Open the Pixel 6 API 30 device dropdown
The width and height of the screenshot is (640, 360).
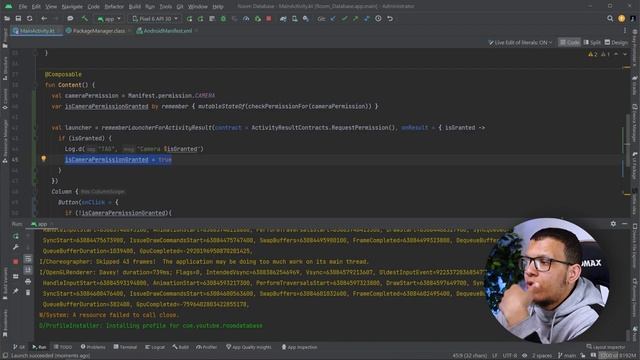pos(155,19)
